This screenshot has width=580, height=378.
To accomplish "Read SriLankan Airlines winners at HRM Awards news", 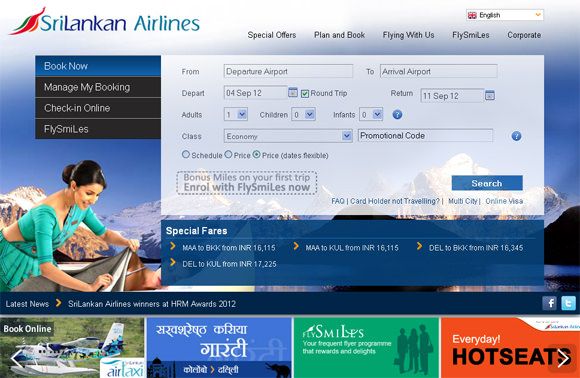I will coord(152,304).
